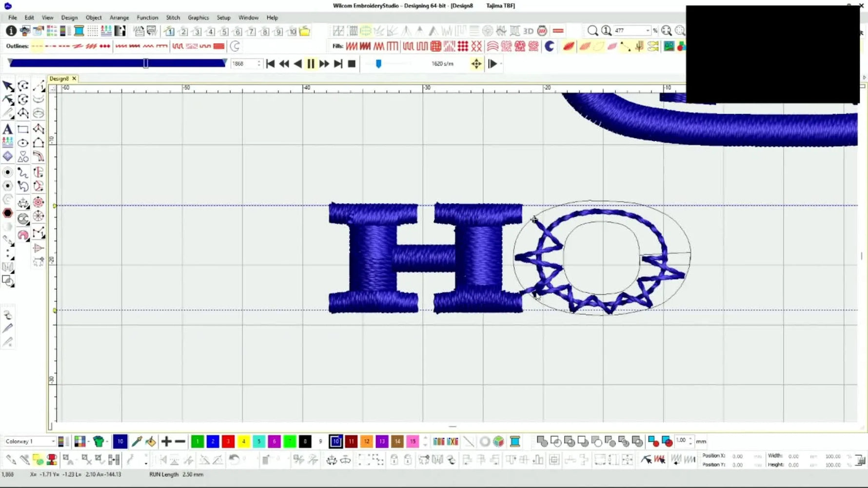This screenshot has width=868, height=488.
Task: Click the blue crescent icon in Fills bar
Action: pos(550,46)
